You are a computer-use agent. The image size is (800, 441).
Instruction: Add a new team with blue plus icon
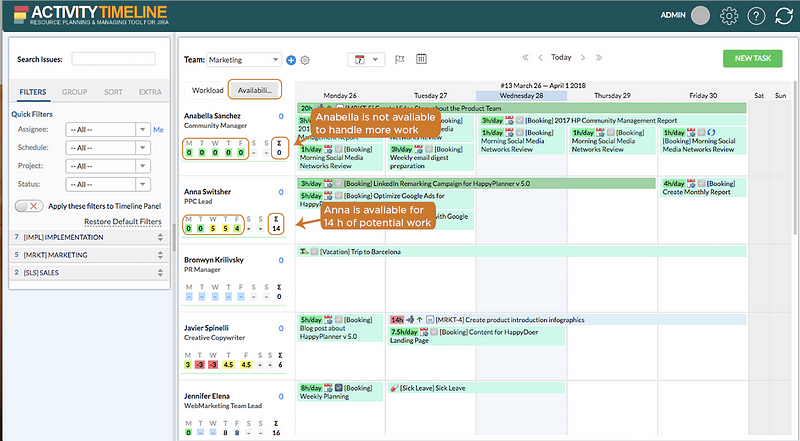291,60
